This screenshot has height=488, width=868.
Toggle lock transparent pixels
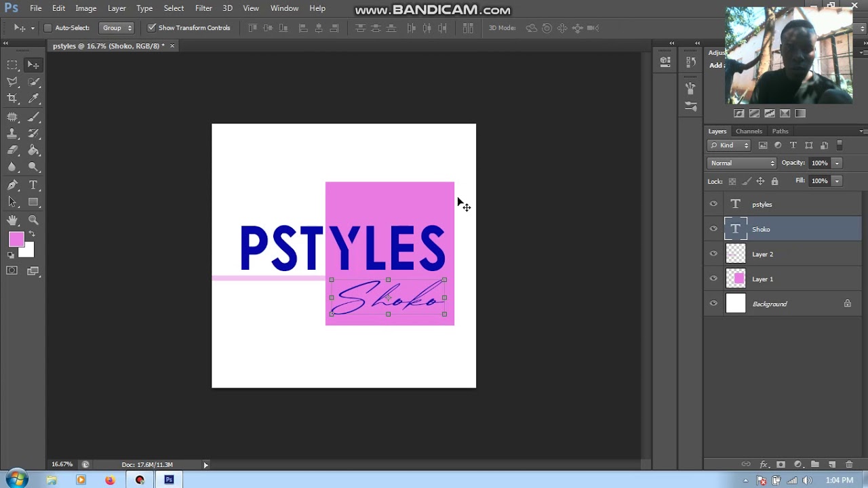coord(732,181)
